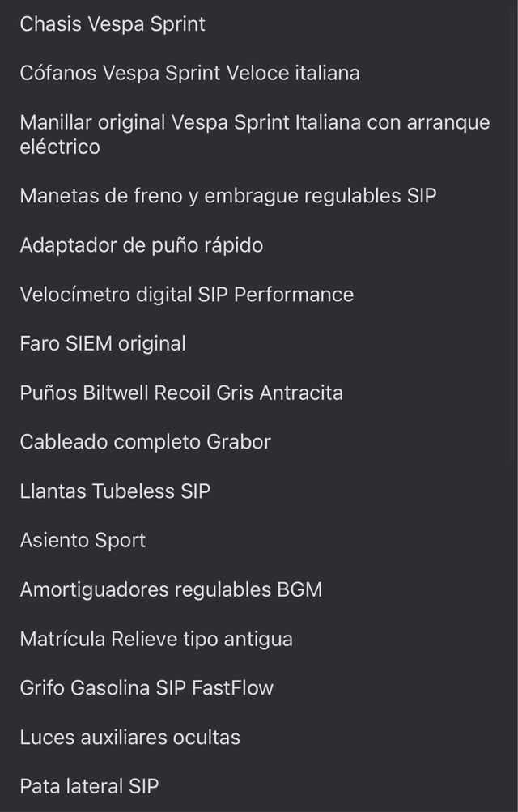This screenshot has width=518, height=812.
Task: Click the Pata lateral SIP entry
Action: coord(89,786)
